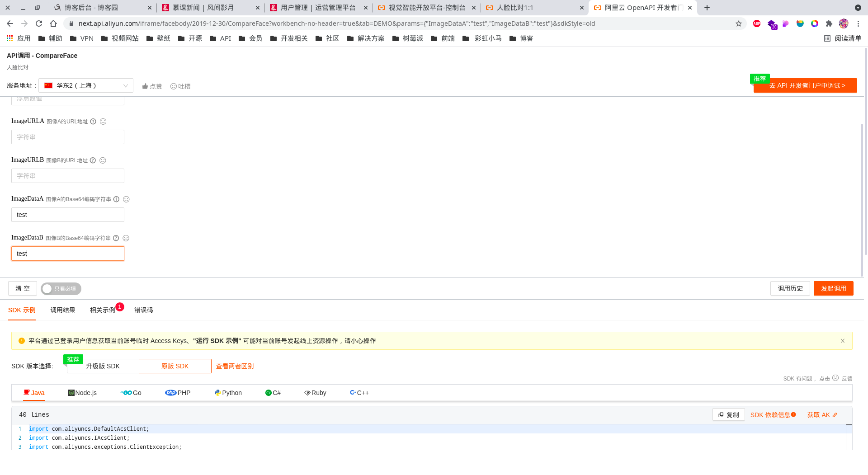Open the browser home page icon
This screenshot has width=868, height=475.
[53, 24]
